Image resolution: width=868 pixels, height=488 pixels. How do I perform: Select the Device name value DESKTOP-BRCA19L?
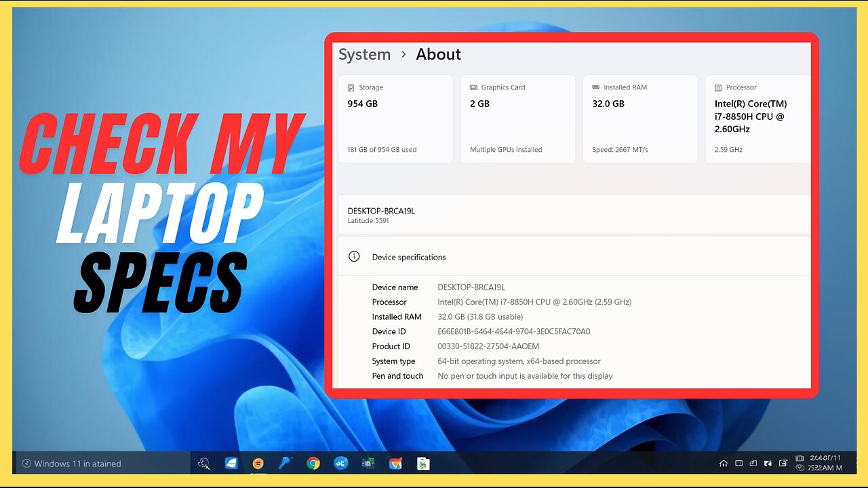(471, 287)
